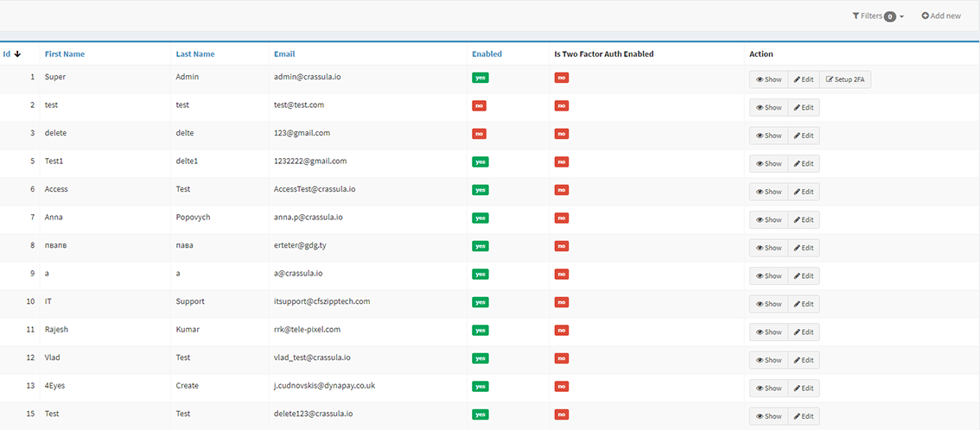This screenshot has height=430, width=980.
Task: Open the Filters dropdown
Action: [878, 16]
